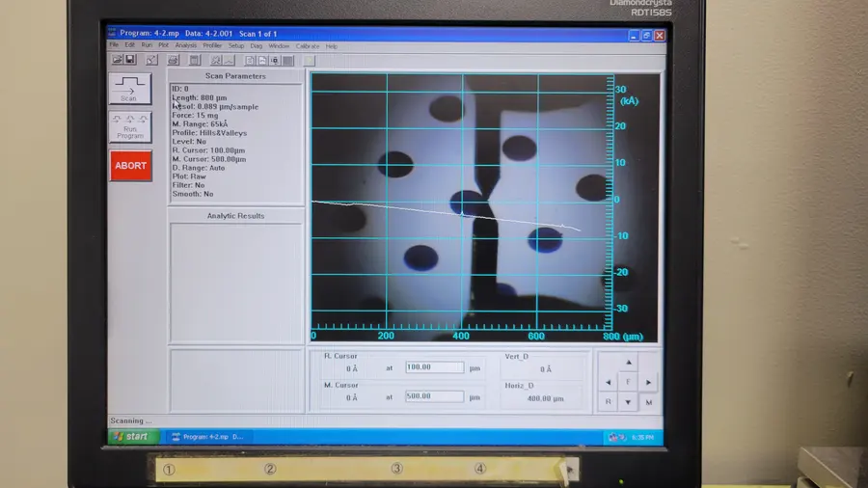
Task: Open the Calibrate menu
Action: 308,46
